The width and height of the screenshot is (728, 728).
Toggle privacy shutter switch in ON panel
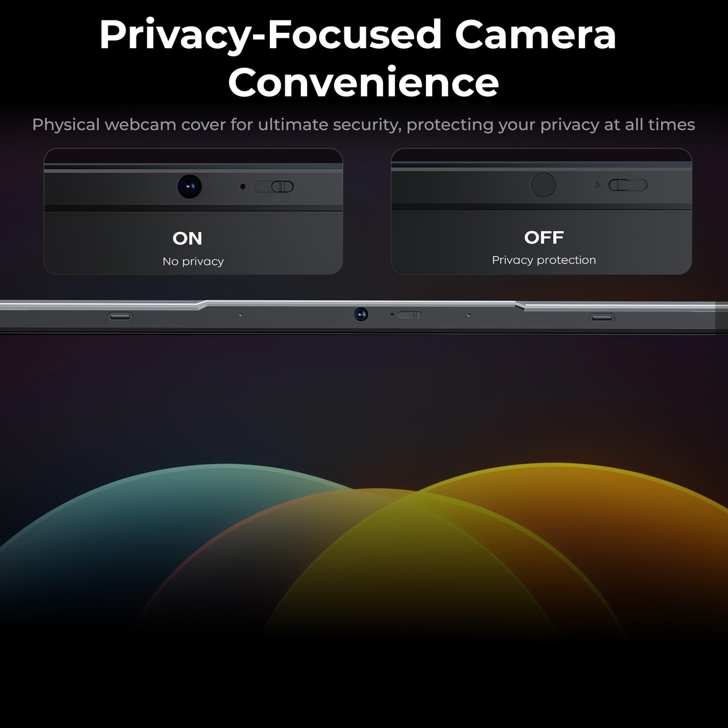coord(273,187)
